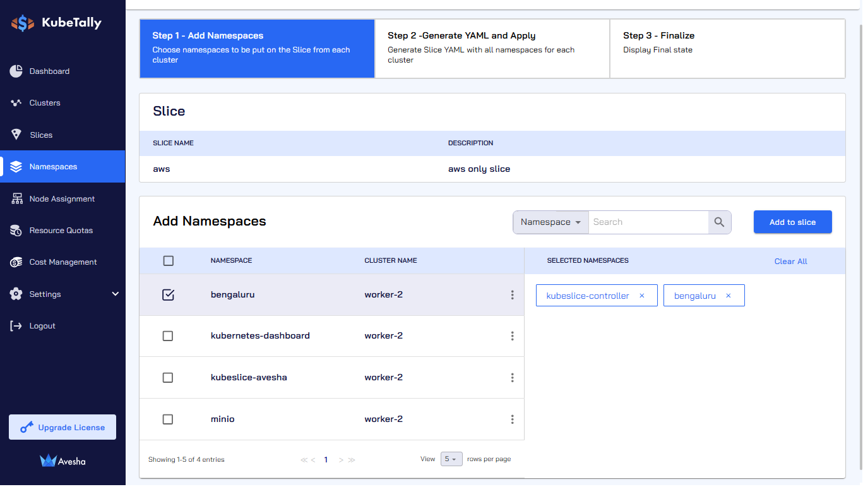Open Dashboard in the sidebar

click(62, 71)
